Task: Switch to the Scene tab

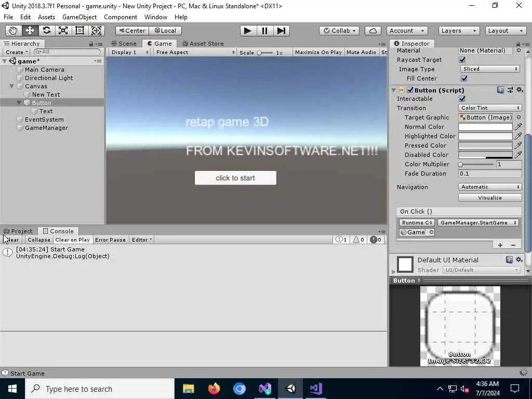Action: click(x=124, y=44)
